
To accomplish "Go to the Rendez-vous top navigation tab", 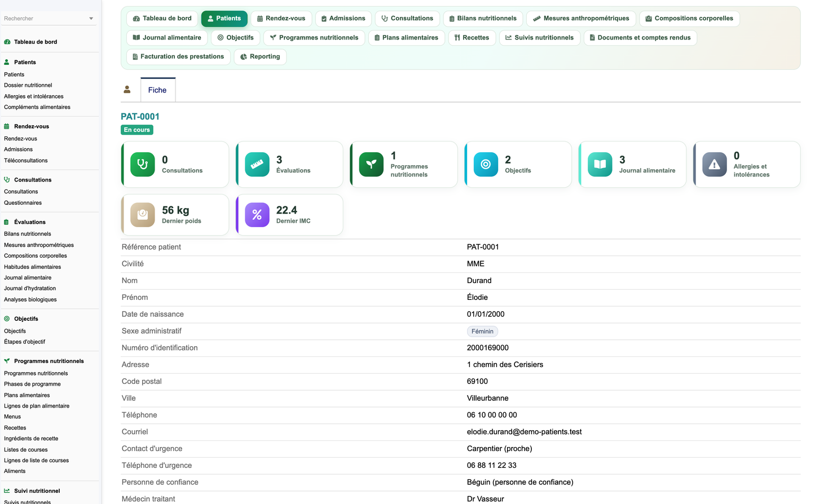I will pyautogui.click(x=281, y=19).
